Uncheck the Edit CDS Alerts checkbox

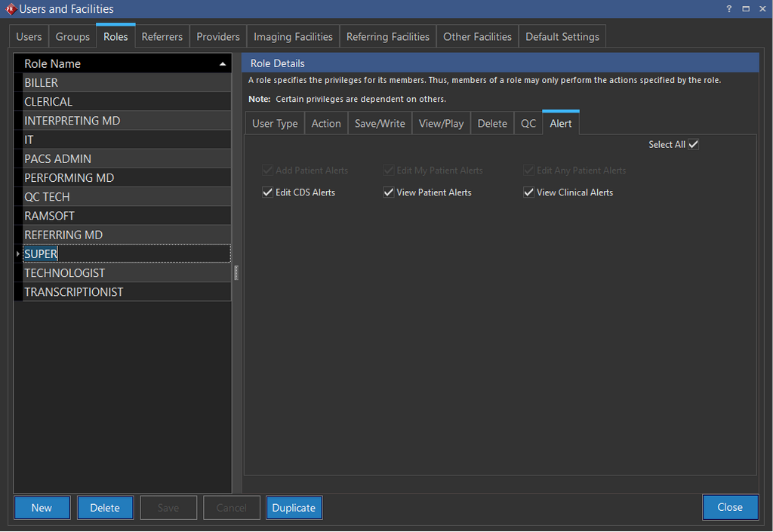tap(267, 192)
